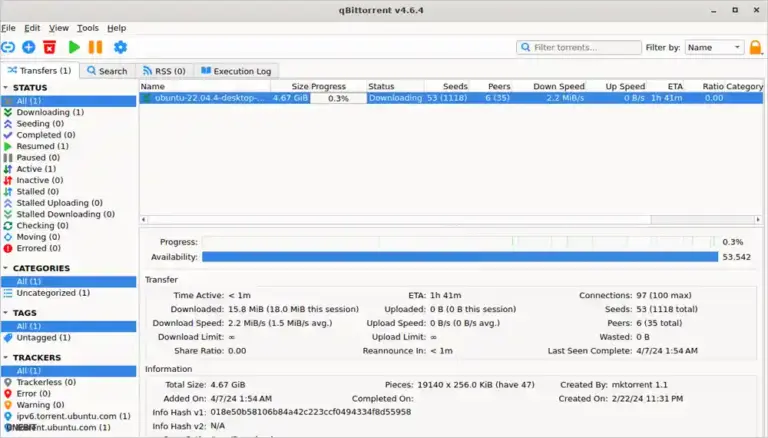Click the orange Pause icon in toolbar
The width and height of the screenshot is (768, 438).
[96, 48]
